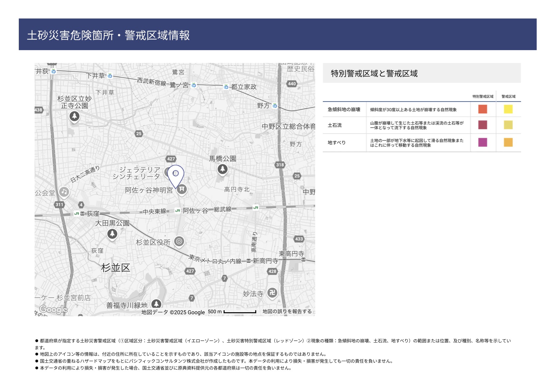Image resolution: width=555 pixels, height=392 pixels.
Task: Click the blue location pin marker
Action: pyautogui.click(x=176, y=174)
